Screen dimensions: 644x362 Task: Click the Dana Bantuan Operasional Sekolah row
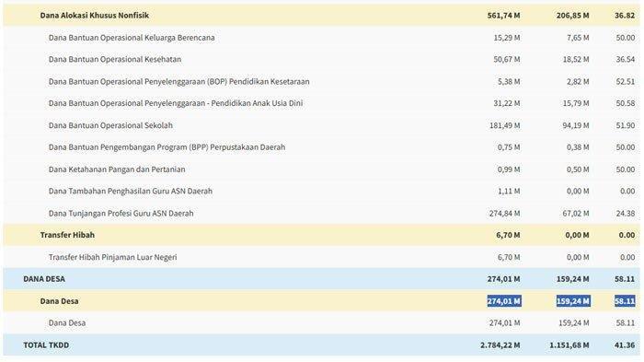pyautogui.click(x=322, y=125)
